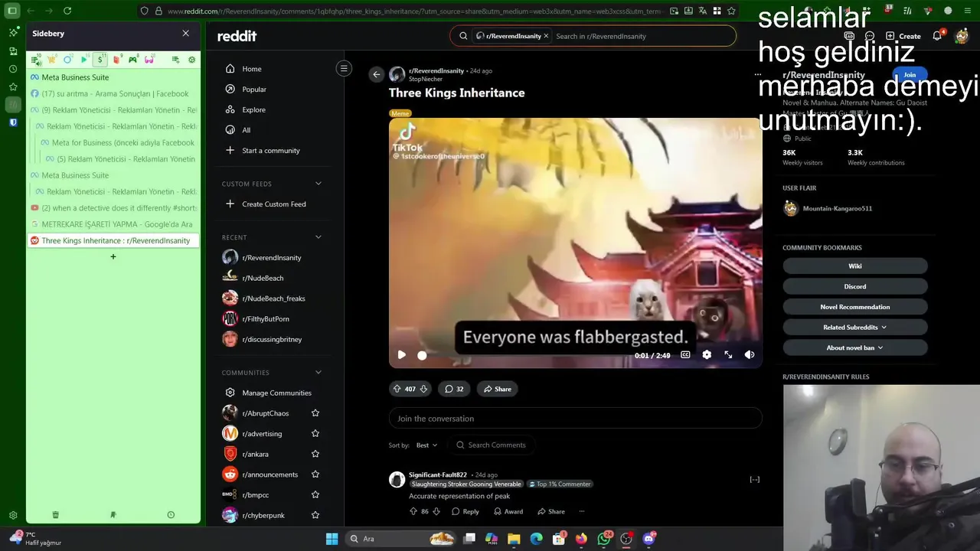This screenshot has height=551, width=980.
Task: Bookmark this page with star icon
Action: tap(731, 11)
